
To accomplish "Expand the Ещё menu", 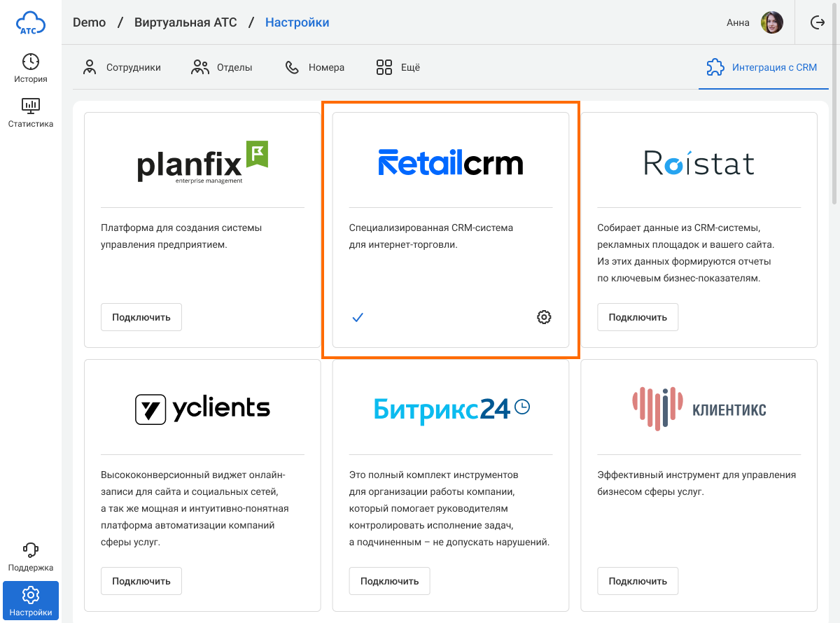I will pos(398,68).
